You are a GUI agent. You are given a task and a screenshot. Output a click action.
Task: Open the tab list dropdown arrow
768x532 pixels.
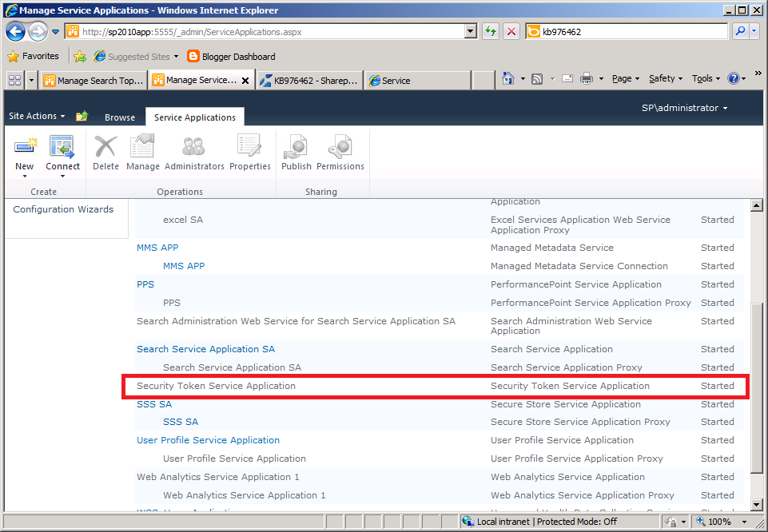coord(31,80)
